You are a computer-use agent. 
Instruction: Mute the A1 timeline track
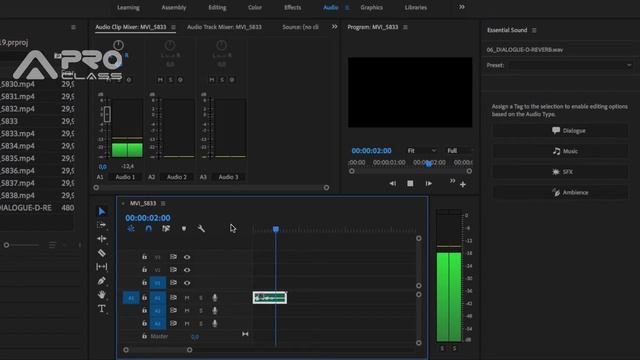pyautogui.click(x=187, y=298)
